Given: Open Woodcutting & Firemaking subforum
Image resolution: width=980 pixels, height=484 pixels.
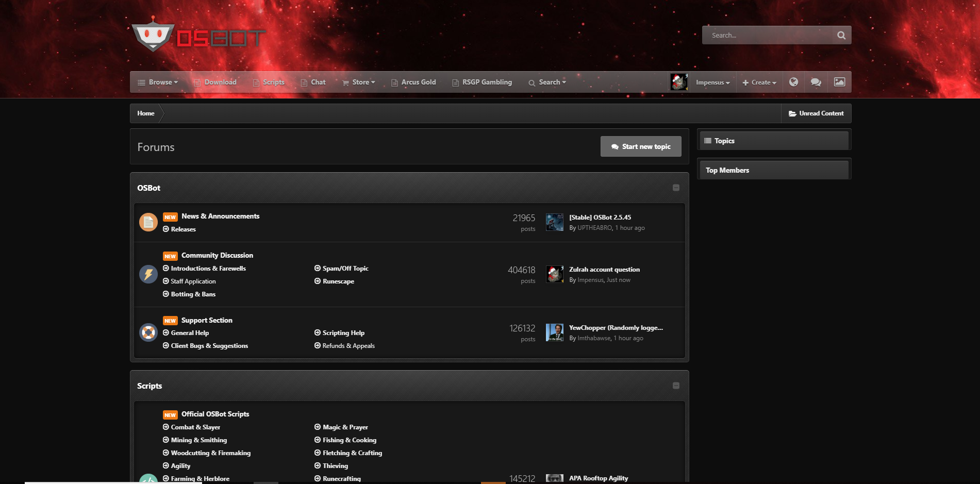Looking at the screenshot, I should click(x=211, y=453).
